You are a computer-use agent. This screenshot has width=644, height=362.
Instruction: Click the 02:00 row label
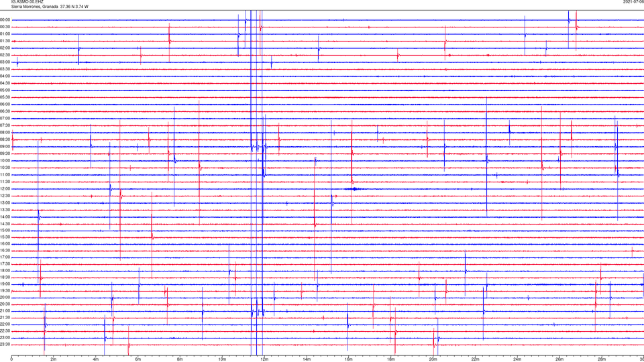tap(5, 48)
